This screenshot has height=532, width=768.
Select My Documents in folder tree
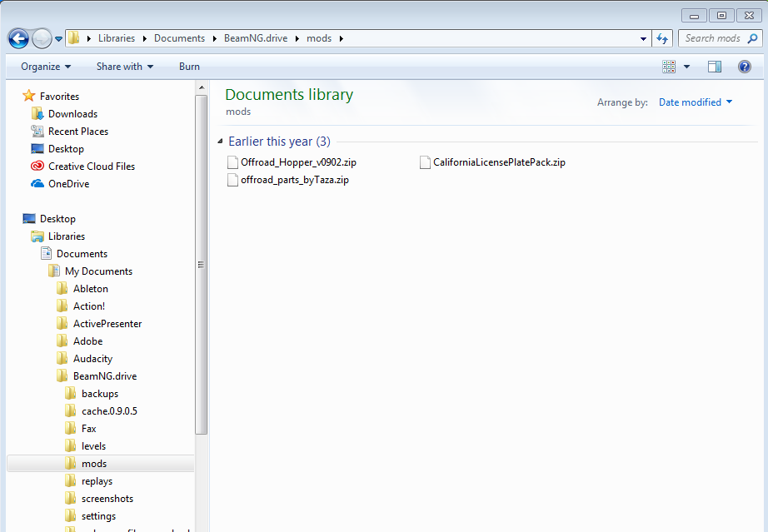tap(98, 271)
